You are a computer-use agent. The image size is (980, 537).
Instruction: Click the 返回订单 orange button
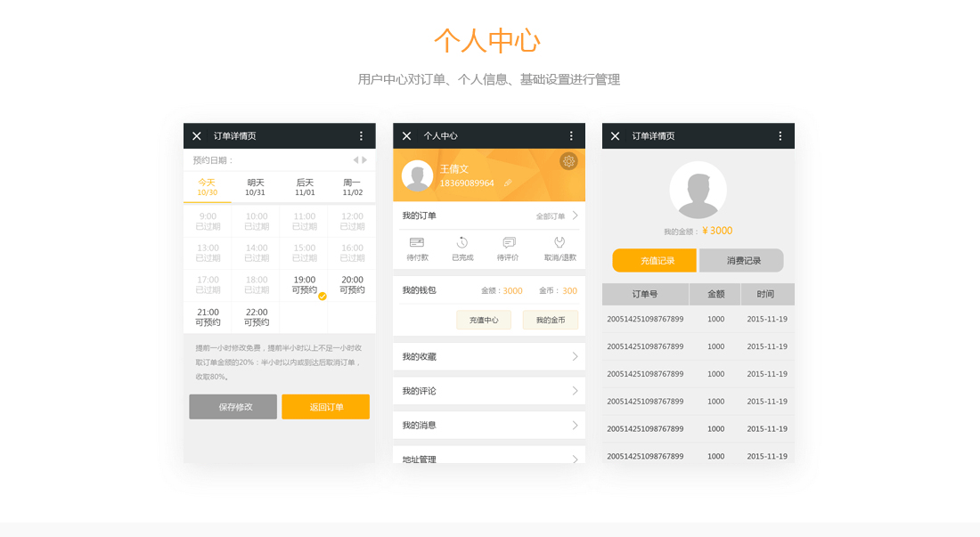point(325,407)
